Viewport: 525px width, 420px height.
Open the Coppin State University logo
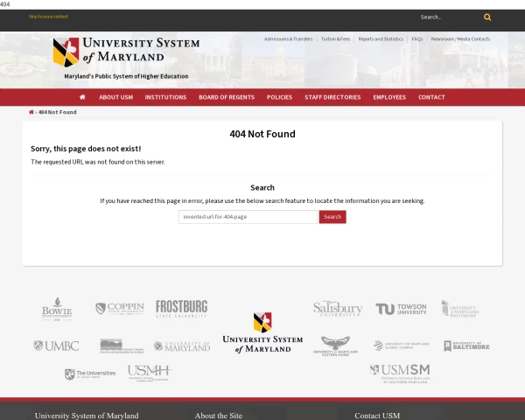[120, 309]
